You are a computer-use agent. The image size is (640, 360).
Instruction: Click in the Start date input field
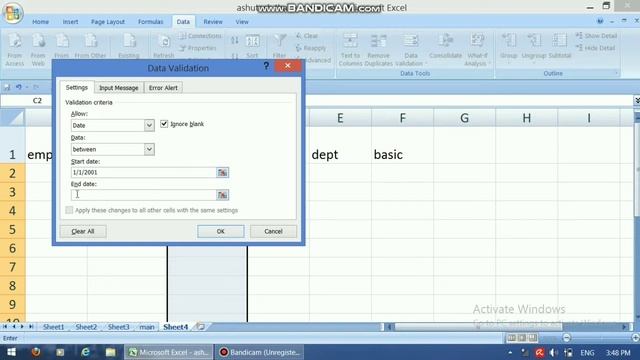(143, 173)
